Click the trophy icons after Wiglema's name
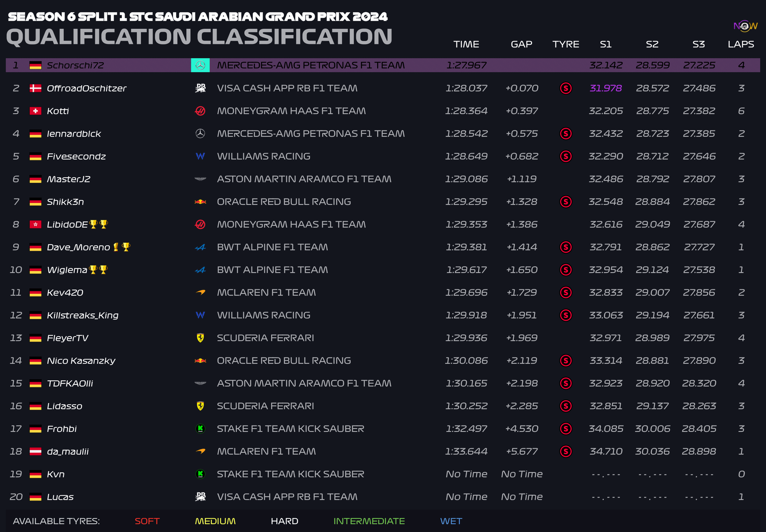Screen dimensions: 766x532 (x=99, y=270)
